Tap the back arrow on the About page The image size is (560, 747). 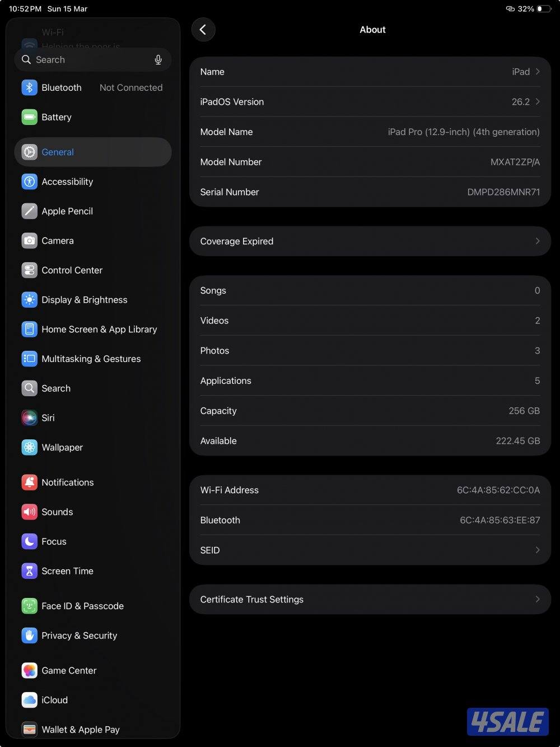point(203,29)
